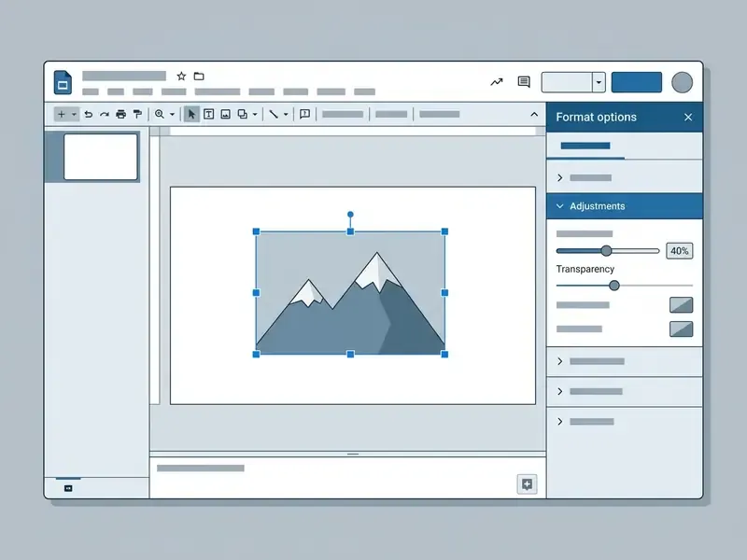Select the slide 1 thumbnail
The image size is (747, 560).
coord(101,157)
